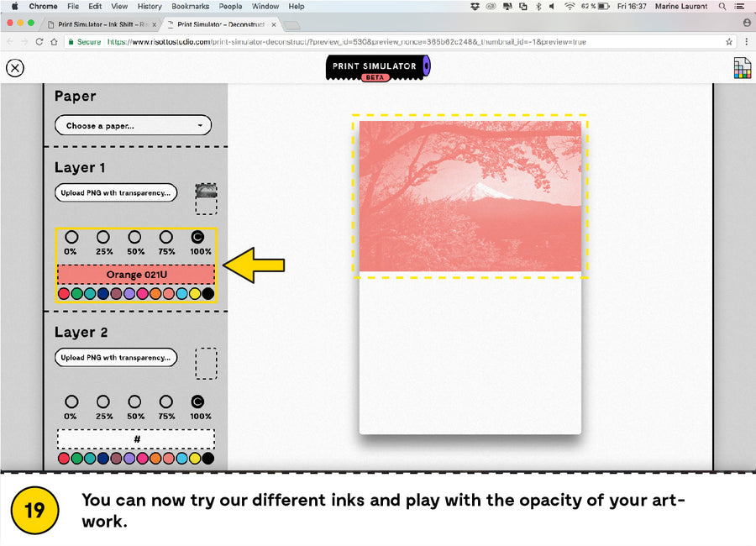Image resolution: width=756 pixels, height=546 pixels.
Task: Open the color chart icon at top right
Action: pos(742,69)
